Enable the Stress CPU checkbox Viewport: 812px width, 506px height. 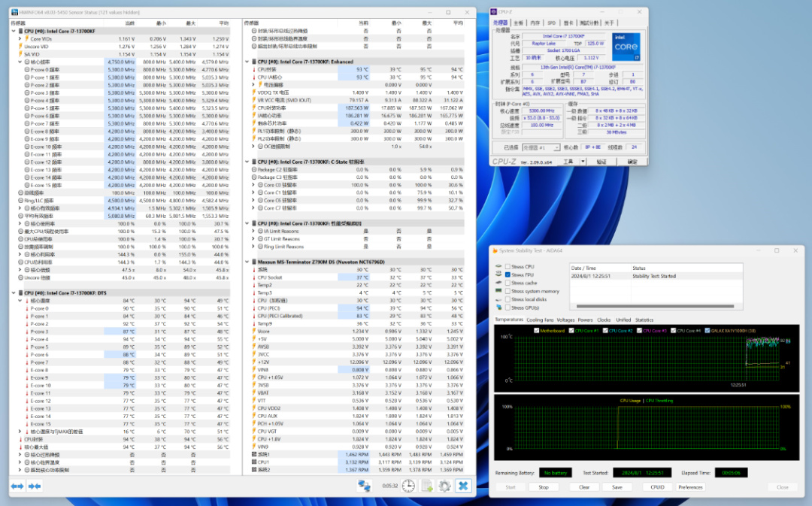[x=507, y=267]
